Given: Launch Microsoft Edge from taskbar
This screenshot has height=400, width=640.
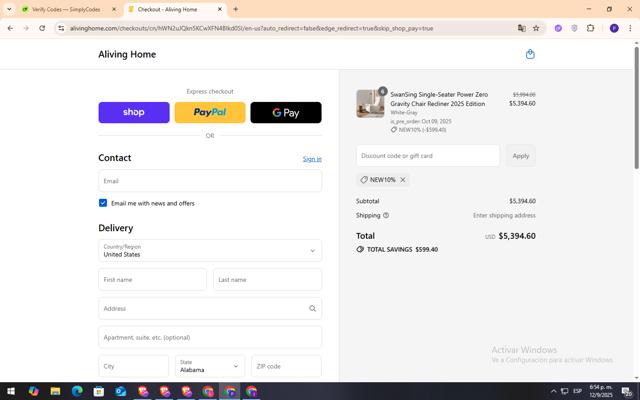Looking at the screenshot, I should click(x=77, y=391).
